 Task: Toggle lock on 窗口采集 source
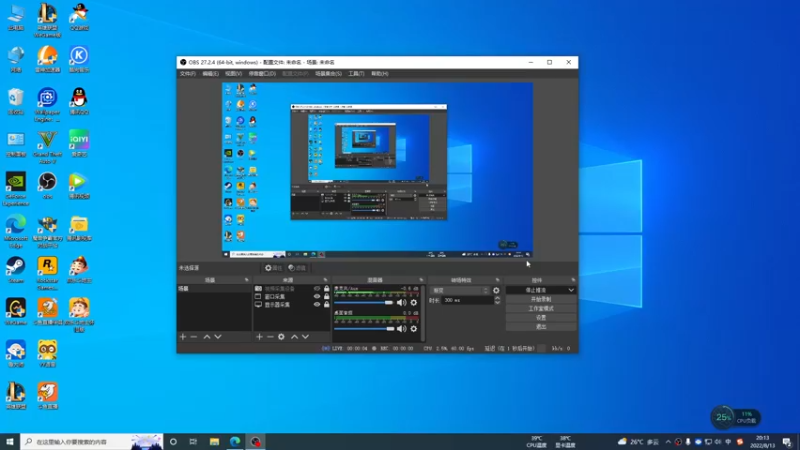pyautogui.click(x=327, y=296)
